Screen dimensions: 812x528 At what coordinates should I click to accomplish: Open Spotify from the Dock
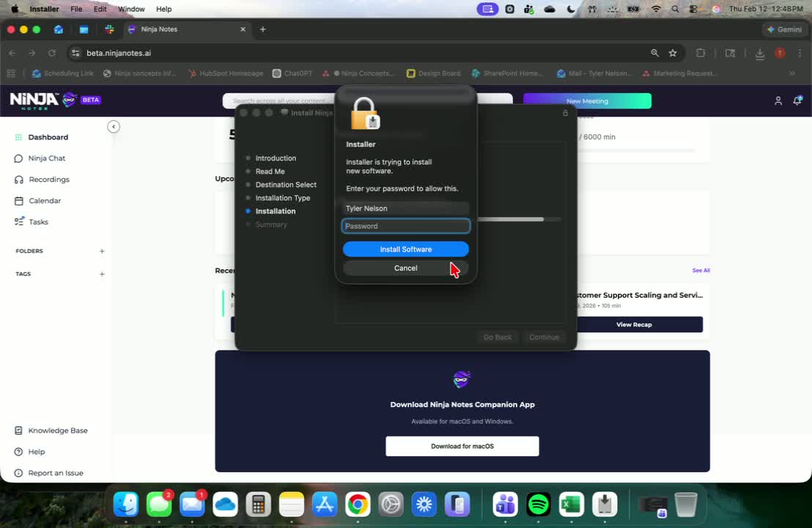click(x=538, y=504)
